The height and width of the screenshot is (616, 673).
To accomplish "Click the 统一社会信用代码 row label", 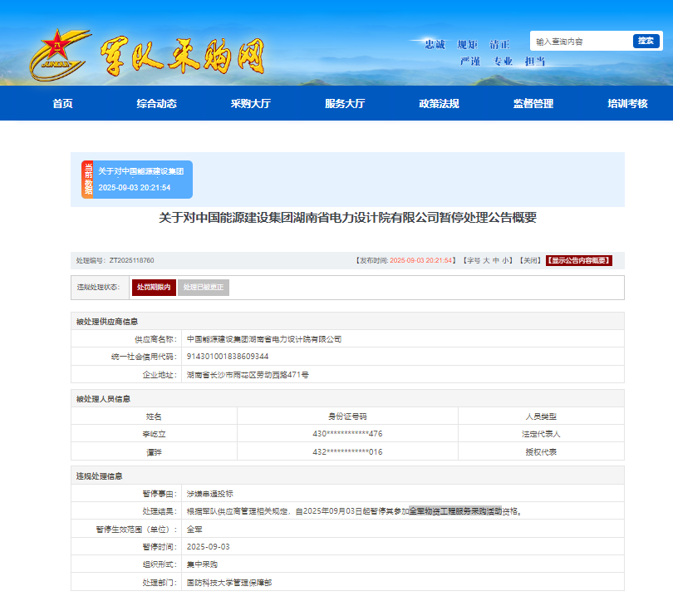I will (x=144, y=357).
